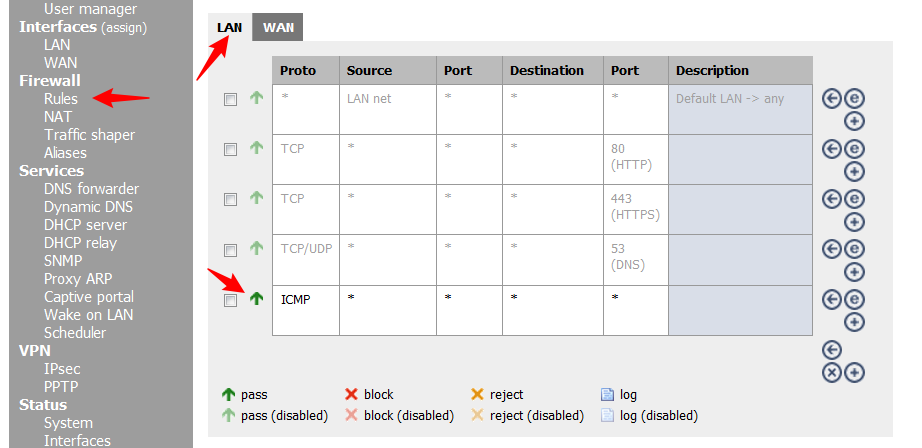This screenshot has height=448, width=922.
Task: Add new rule based on HTTP rule
Action: pos(855,171)
